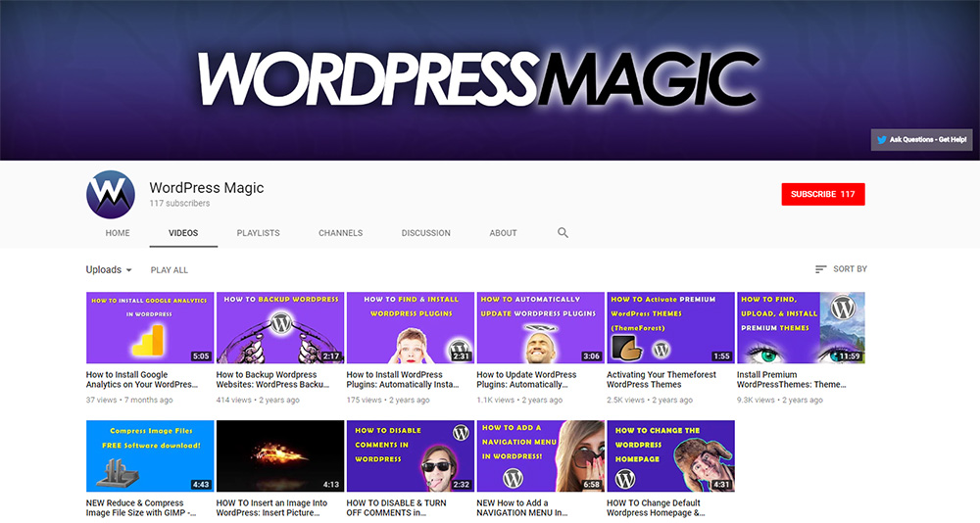Open Install Google Analytics video thumbnail
Image resolution: width=980 pixels, height=523 pixels.
150,327
